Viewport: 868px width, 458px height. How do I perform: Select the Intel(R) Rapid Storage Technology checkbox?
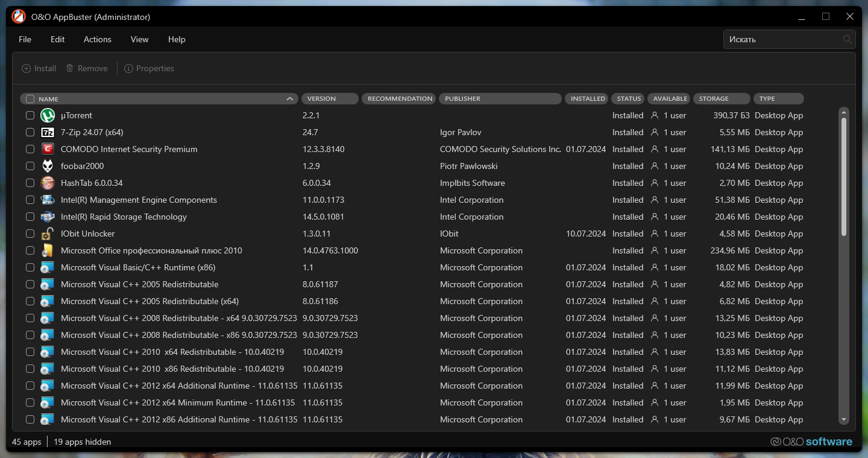coord(30,217)
